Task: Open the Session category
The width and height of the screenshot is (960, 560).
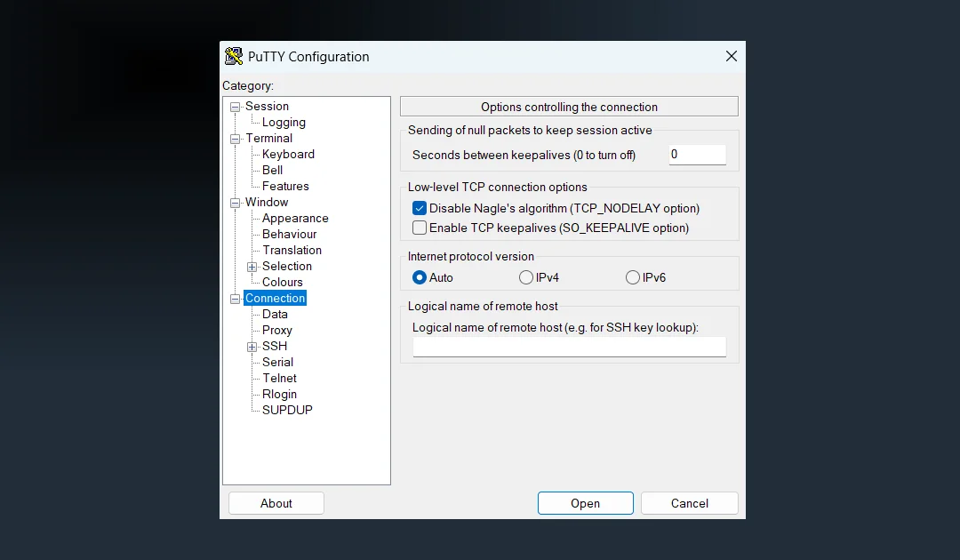Action: tap(267, 106)
